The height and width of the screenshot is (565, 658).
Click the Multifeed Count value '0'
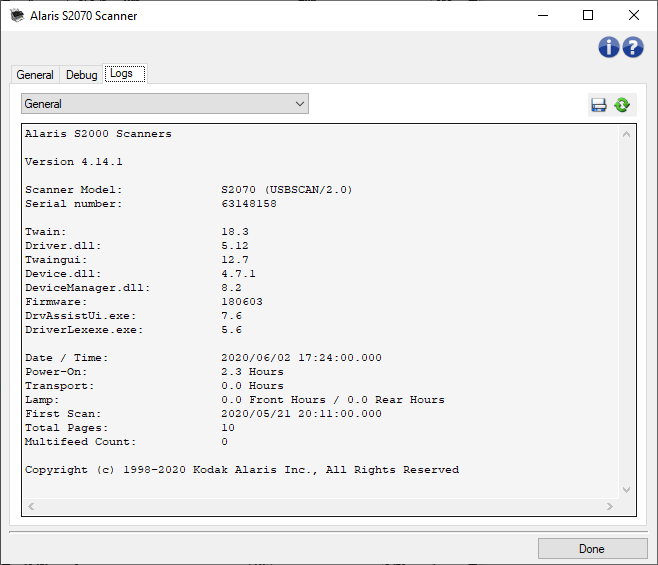[225, 442]
